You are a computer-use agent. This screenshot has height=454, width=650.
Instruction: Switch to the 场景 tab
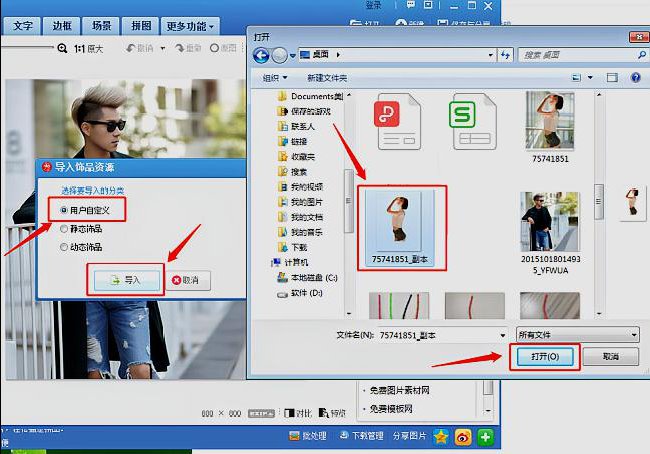tap(101, 26)
